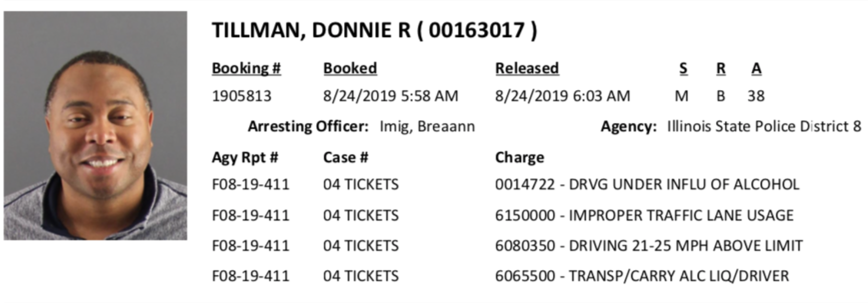
Task: Click the Booking # column header
Action: 246,68
